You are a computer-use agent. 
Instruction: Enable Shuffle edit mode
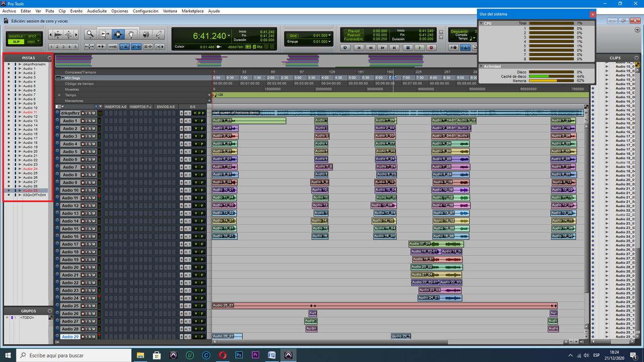(x=16, y=36)
